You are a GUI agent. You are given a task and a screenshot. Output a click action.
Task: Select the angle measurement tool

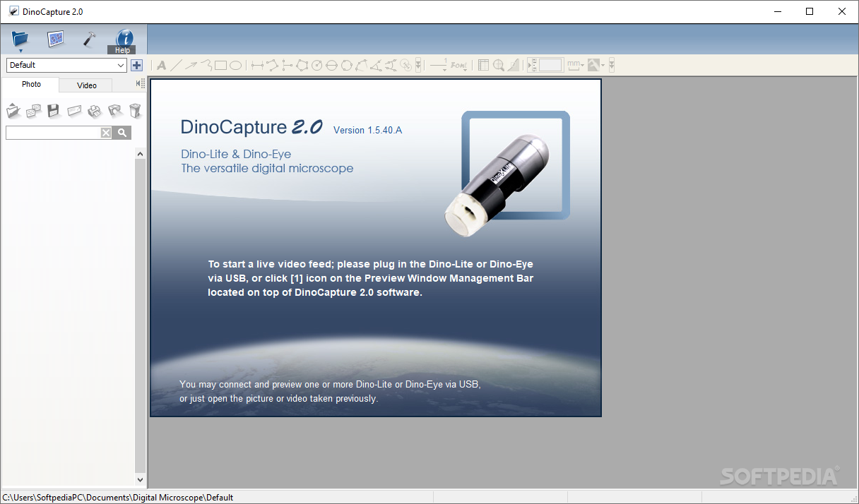coord(376,65)
